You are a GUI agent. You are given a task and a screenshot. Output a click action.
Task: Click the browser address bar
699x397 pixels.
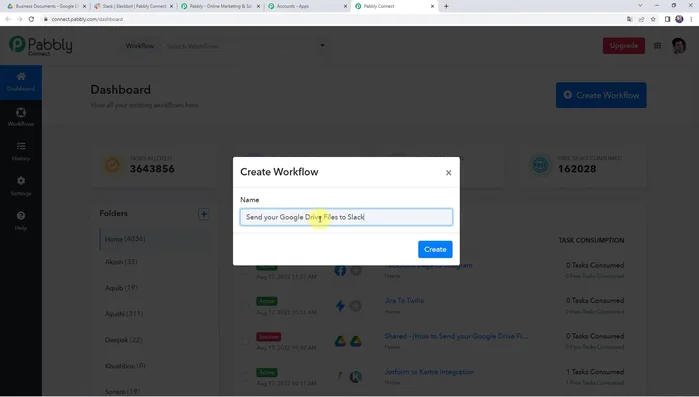[x=330, y=19]
